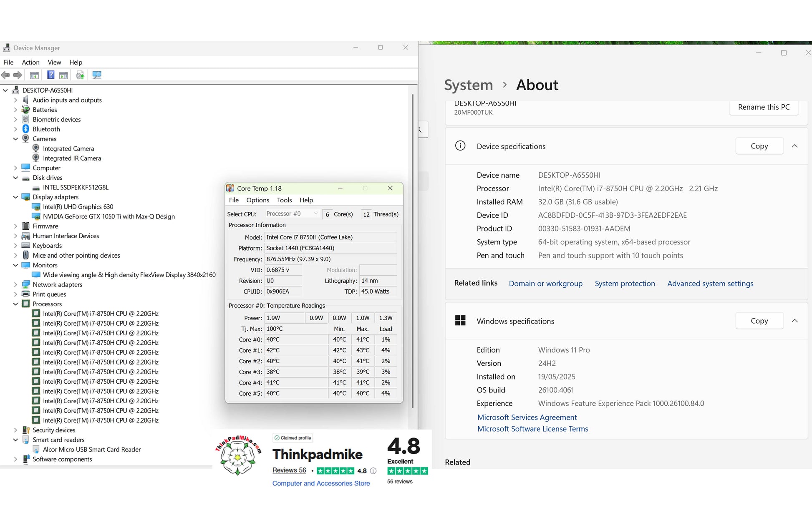Click the Core Temp Model field
Screen dimensions: 812x510
pos(331,237)
